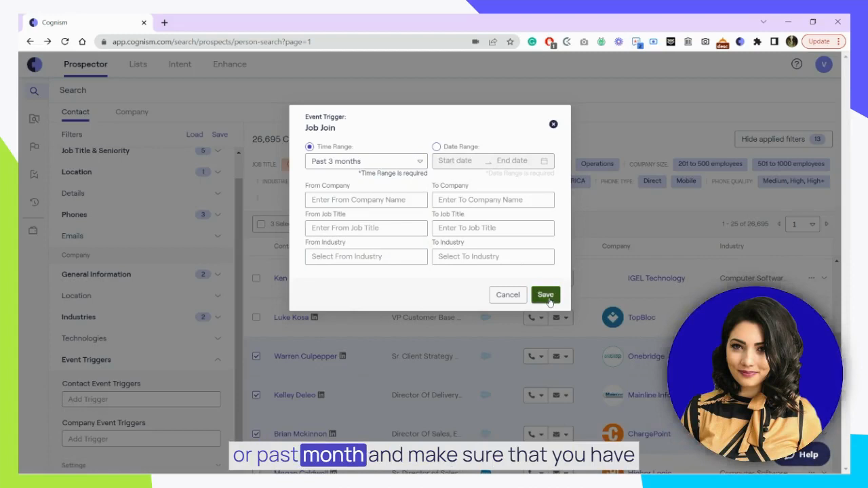Toggle the select-all contacts checkbox
This screenshot has height=488, width=868.
coord(261,224)
